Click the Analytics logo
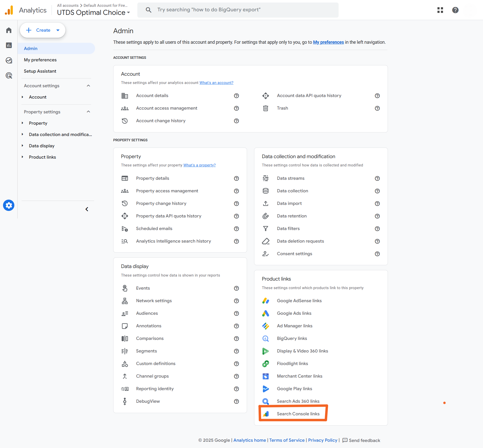483x448 pixels. pos(9,10)
